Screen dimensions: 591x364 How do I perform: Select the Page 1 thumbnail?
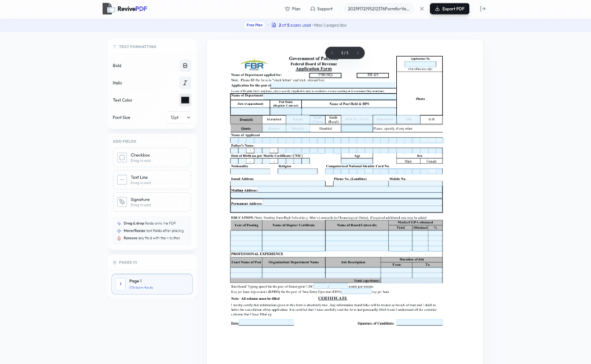coord(152,284)
